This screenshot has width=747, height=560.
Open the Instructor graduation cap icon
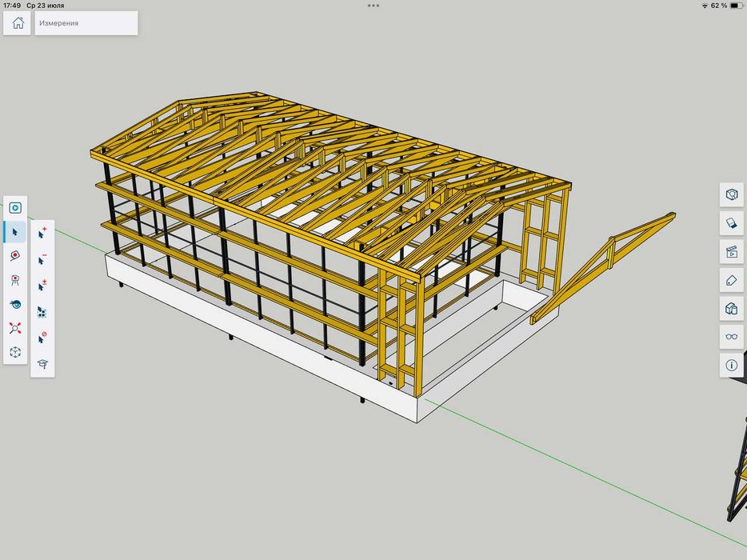point(42,364)
